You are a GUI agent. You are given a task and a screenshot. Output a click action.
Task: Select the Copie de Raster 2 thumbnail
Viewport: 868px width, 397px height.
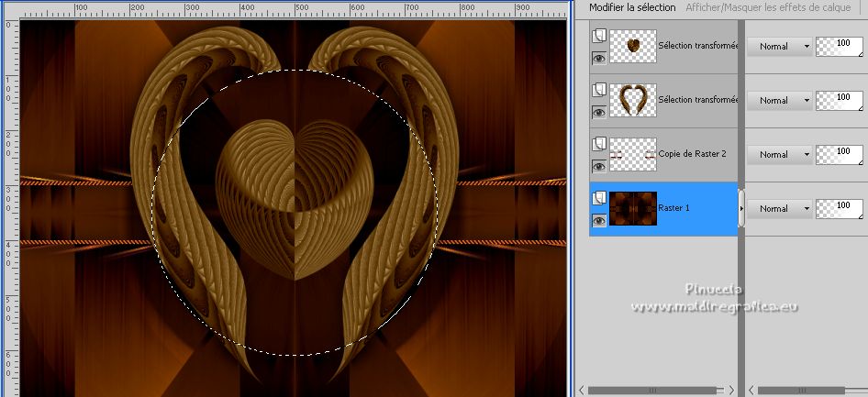(633, 154)
